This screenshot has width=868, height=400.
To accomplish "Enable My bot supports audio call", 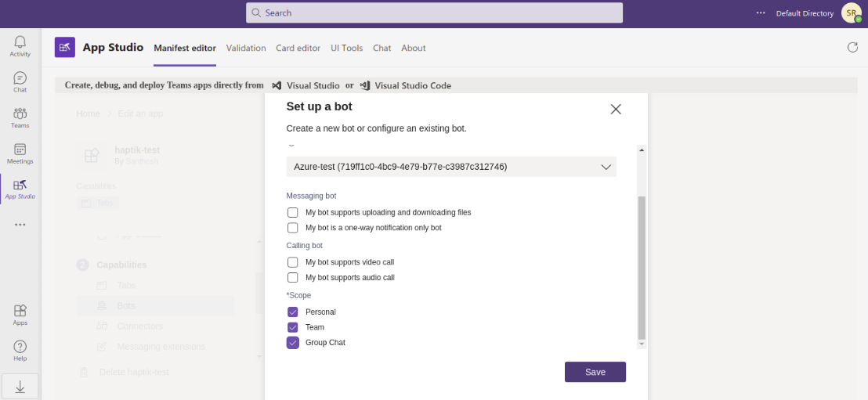I will tap(293, 278).
